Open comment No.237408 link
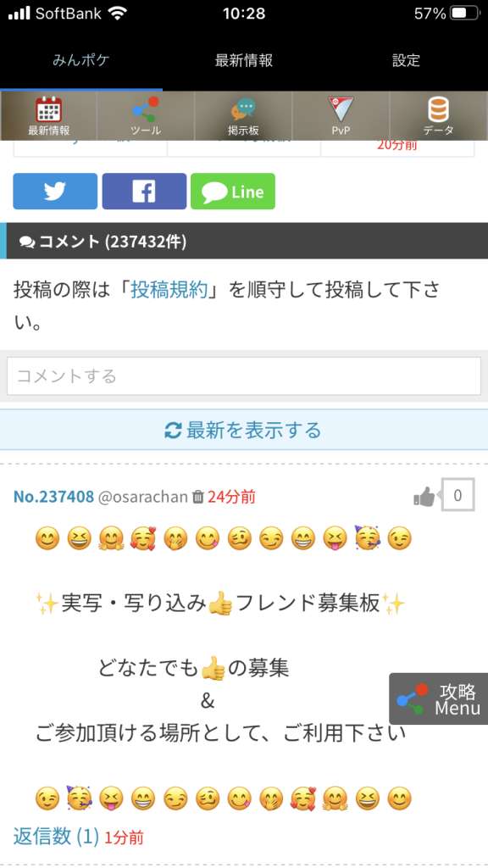This screenshot has width=488, height=868. tap(53, 497)
